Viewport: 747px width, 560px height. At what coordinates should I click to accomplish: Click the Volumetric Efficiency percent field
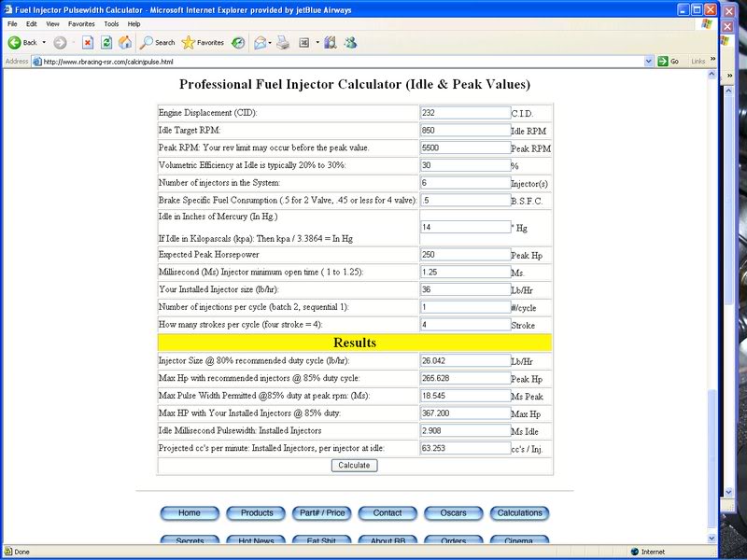(465, 165)
